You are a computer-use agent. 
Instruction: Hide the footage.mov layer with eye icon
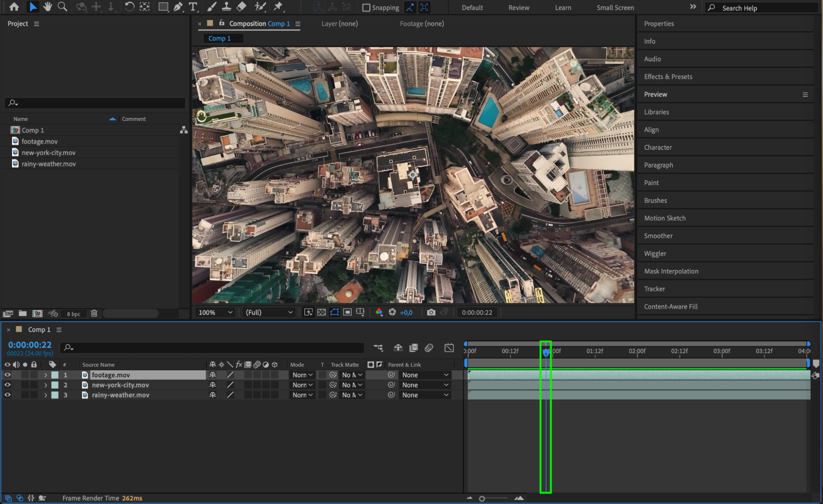7,375
